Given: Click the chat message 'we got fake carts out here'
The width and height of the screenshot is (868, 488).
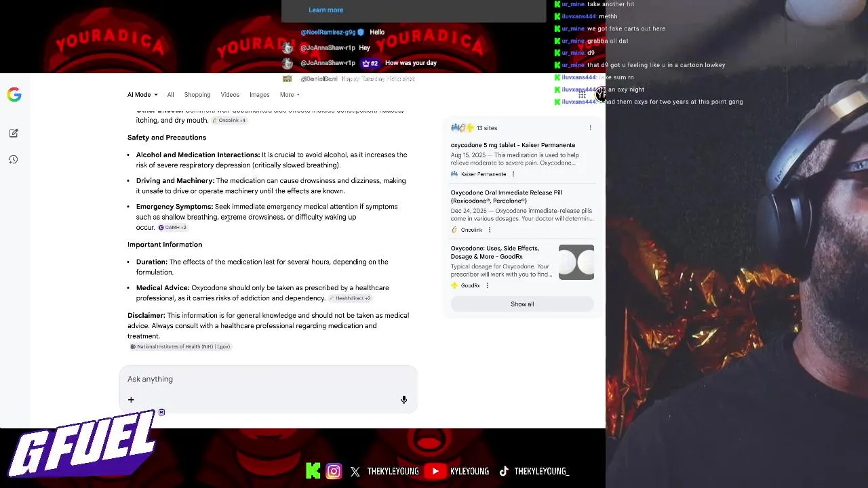Looking at the screenshot, I should coord(626,28).
